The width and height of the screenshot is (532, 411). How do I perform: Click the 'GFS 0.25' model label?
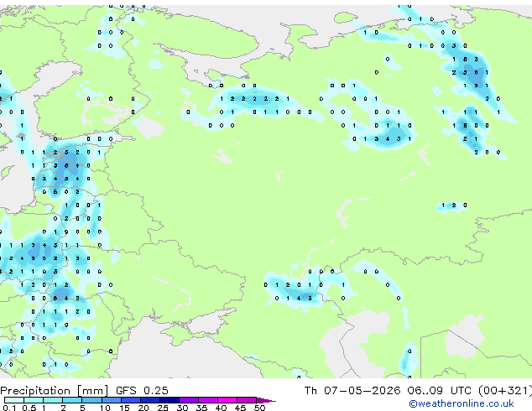click(142, 391)
